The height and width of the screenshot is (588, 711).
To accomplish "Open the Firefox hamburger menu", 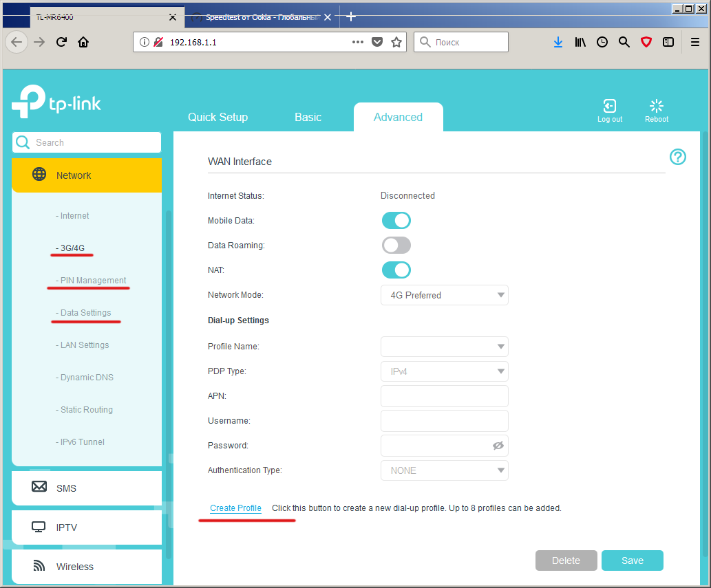I will point(694,42).
